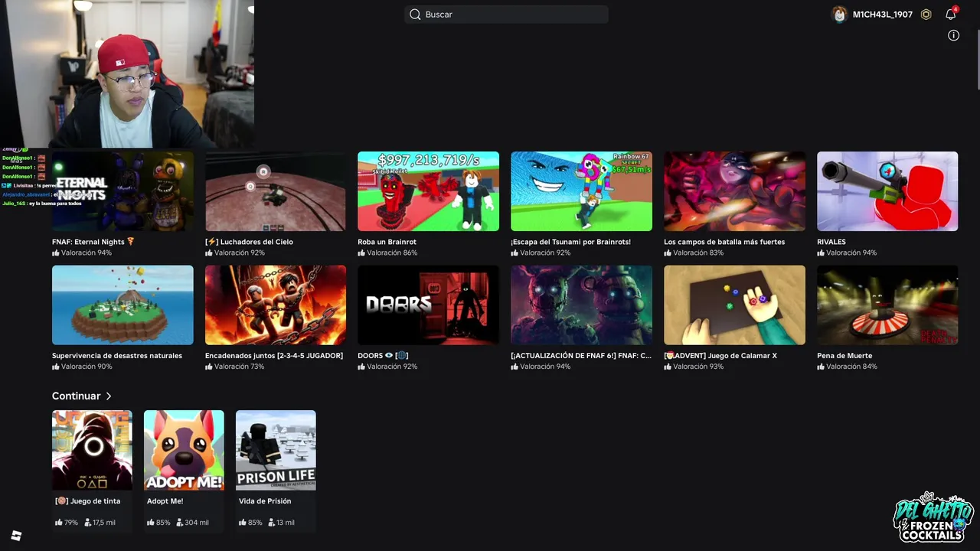The height and width of the screenshot is (551, 980).
Task: Click 'Valoración 83%' rating text
Action: pyautogui.click(x=698, y=253)
